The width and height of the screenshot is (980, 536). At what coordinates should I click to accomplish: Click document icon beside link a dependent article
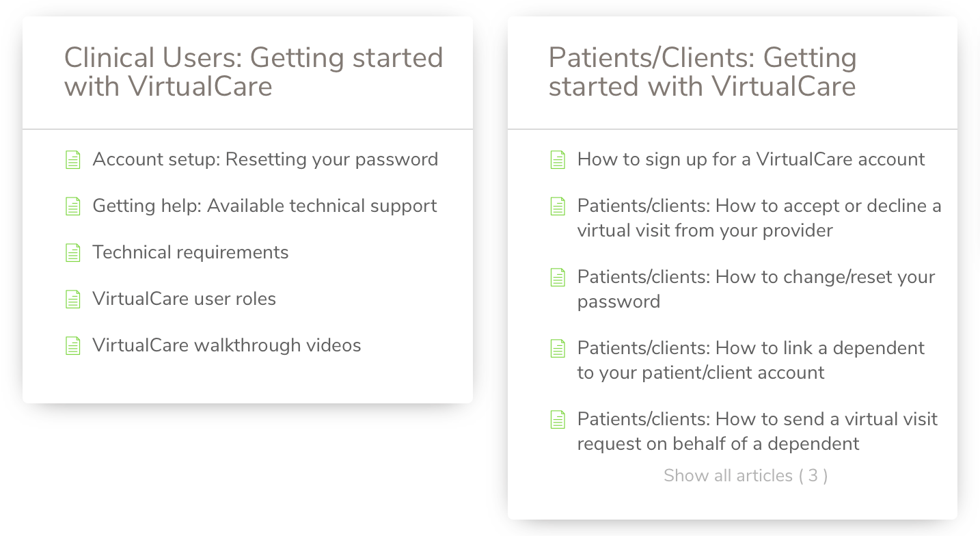(558, 349)
